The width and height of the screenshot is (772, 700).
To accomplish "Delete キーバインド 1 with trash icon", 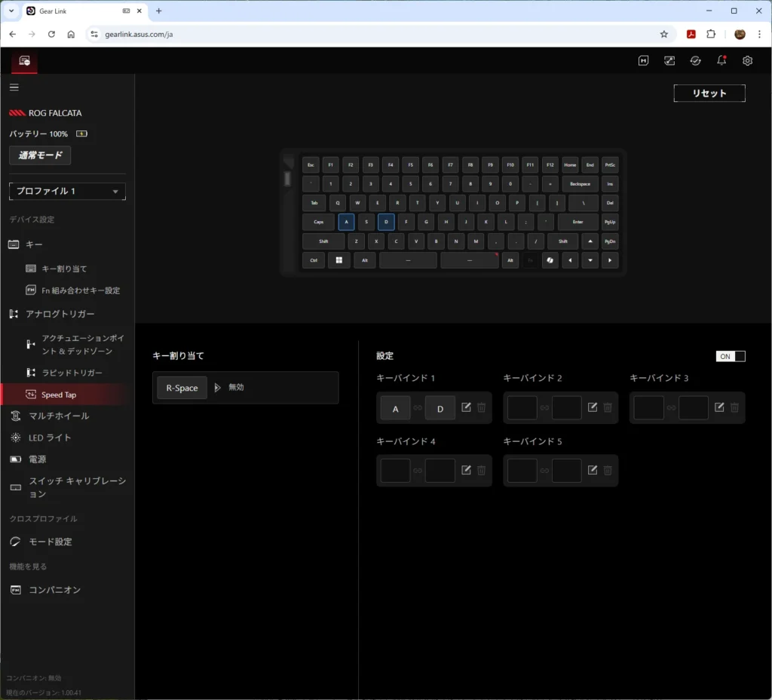I will pyautogui.click(x=482, y=407).
